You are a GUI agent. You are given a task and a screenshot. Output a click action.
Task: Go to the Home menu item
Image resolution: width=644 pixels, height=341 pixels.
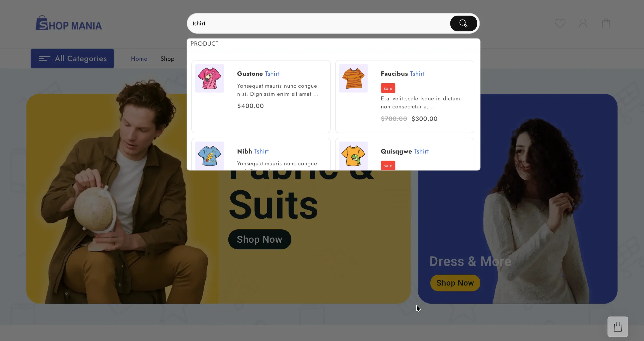pos(139,59)
